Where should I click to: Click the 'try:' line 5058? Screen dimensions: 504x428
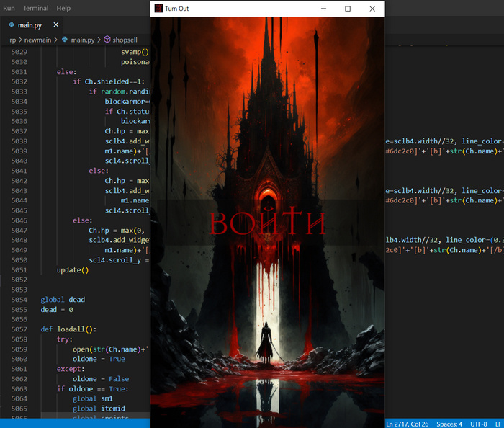point(65,339)
